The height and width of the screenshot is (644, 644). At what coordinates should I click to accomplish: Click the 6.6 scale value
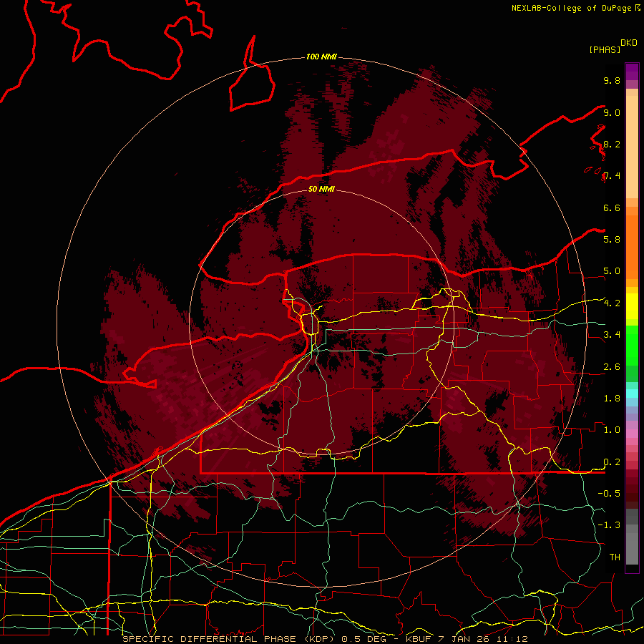click(612, 208)
